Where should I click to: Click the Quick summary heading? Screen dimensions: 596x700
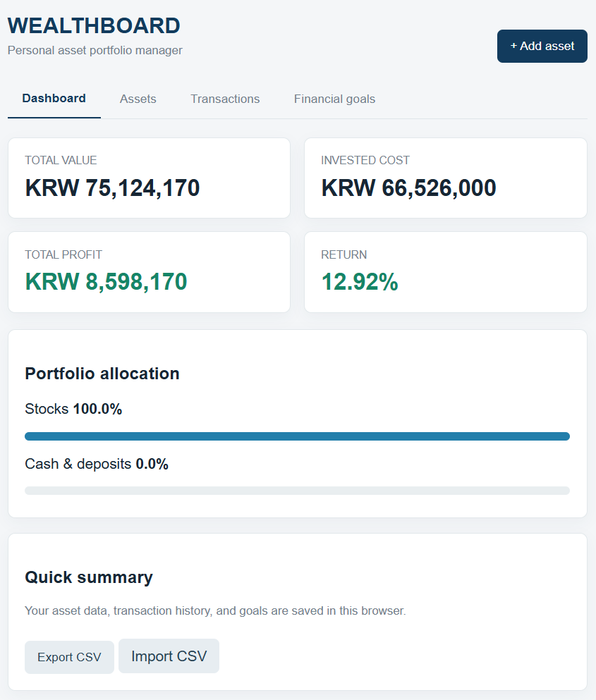89,577
